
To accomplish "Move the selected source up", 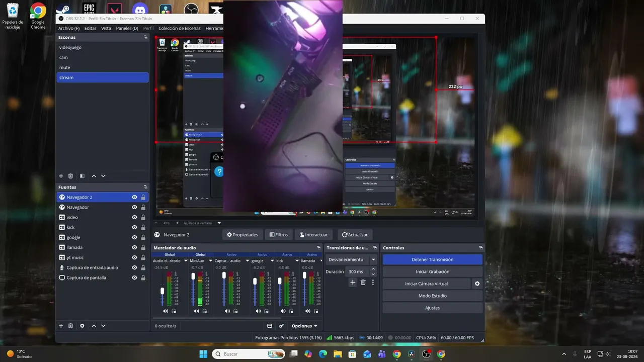I will click(94, 326).
